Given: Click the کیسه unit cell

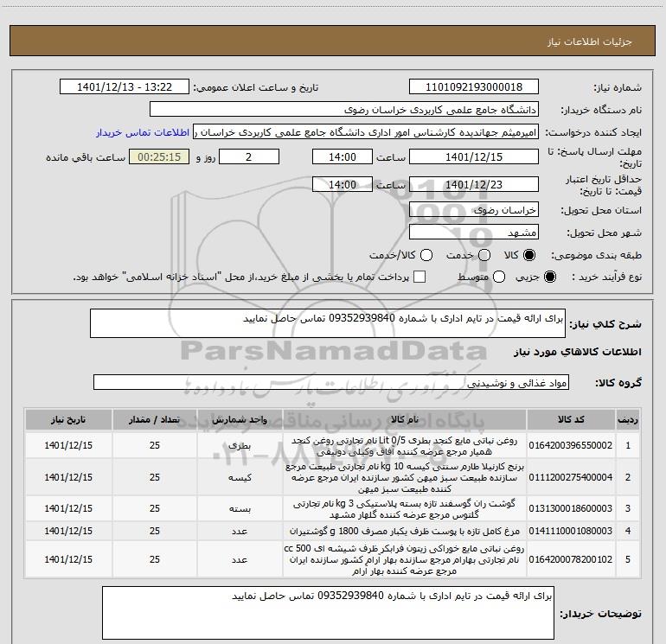Looking at the screenshot, I should pyautogui.click(x=240, y=477).
